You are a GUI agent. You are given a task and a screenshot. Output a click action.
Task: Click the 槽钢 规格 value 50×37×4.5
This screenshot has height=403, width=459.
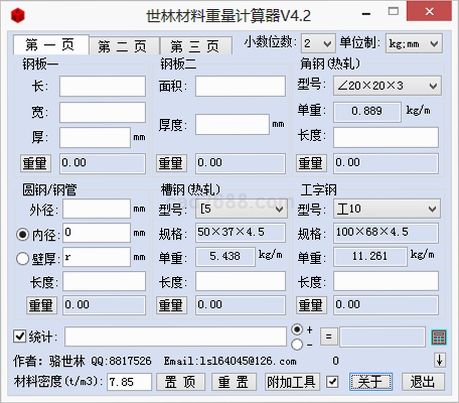[240, 232]
